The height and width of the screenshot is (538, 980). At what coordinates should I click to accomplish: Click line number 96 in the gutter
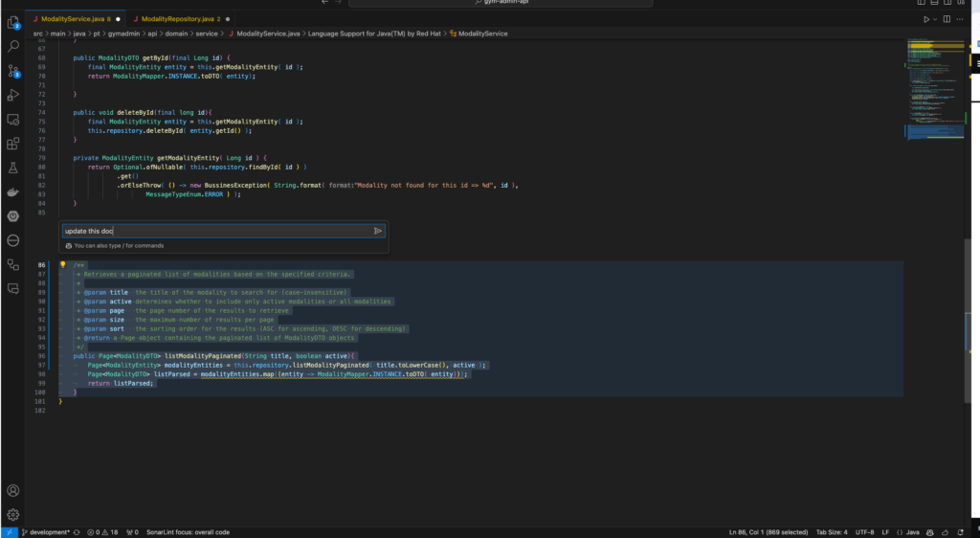tap(41, 355)
